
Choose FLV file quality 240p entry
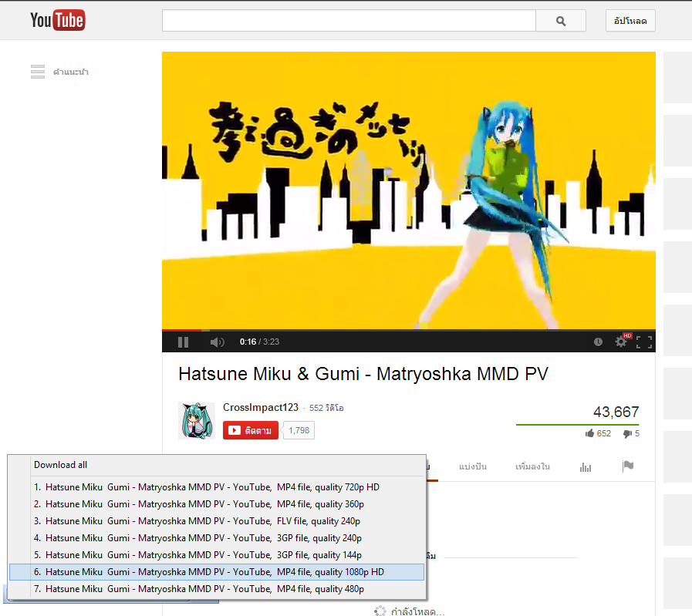click(217, 521)
